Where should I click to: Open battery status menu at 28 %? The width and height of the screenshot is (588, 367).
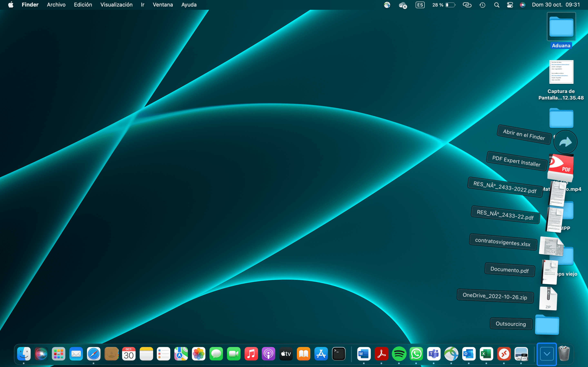click(443, 5)
